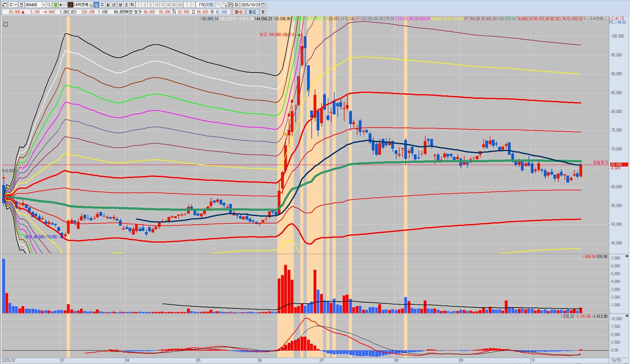Open the calendar date picker icon
The width and height of the screenshot is (630, 364).
[263, 5]
